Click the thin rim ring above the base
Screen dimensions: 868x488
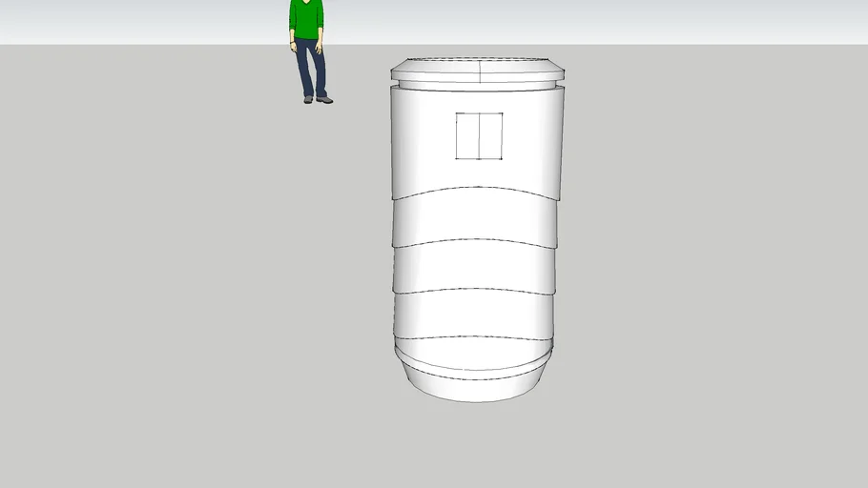474,355
